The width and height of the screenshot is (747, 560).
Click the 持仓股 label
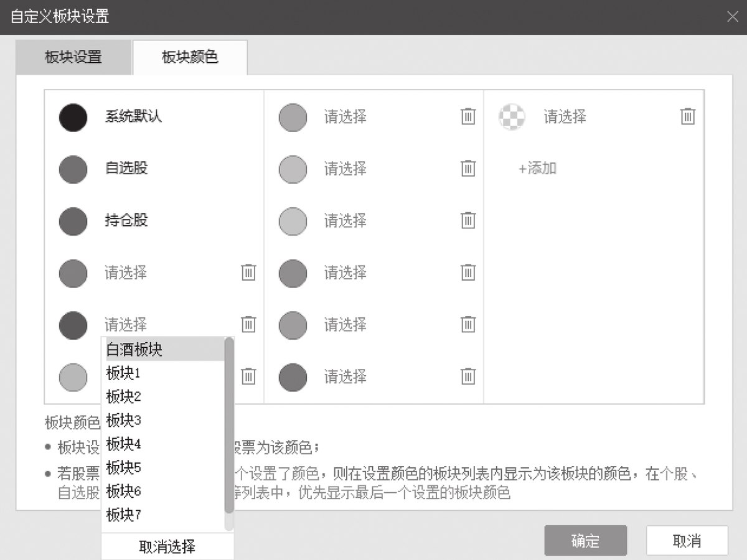[x=126, y=220]
